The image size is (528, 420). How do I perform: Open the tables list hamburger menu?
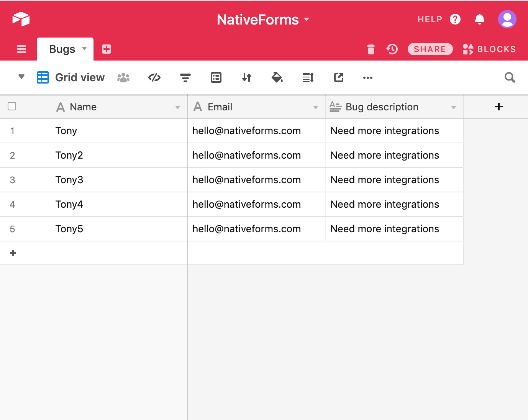(21, 49)
